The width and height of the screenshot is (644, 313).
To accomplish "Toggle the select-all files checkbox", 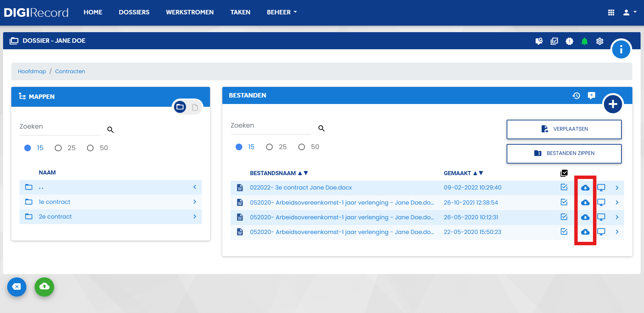I will tap(564, 173).
